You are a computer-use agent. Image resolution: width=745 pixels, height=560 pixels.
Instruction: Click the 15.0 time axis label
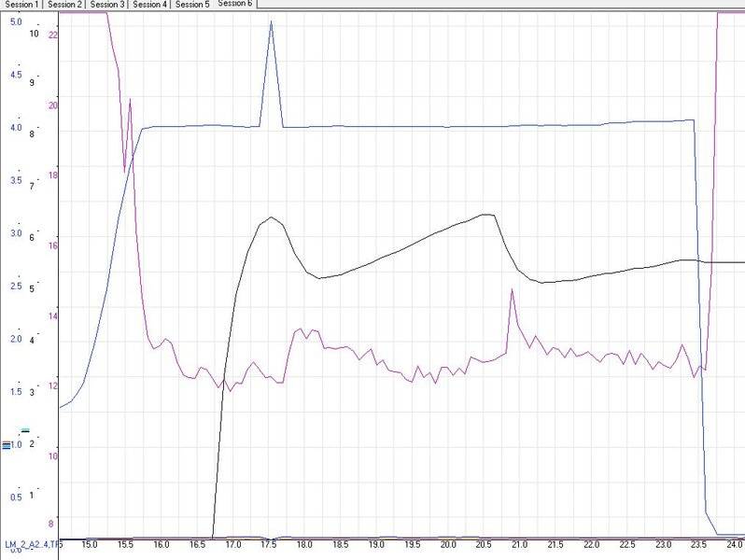tap(90, 544)
